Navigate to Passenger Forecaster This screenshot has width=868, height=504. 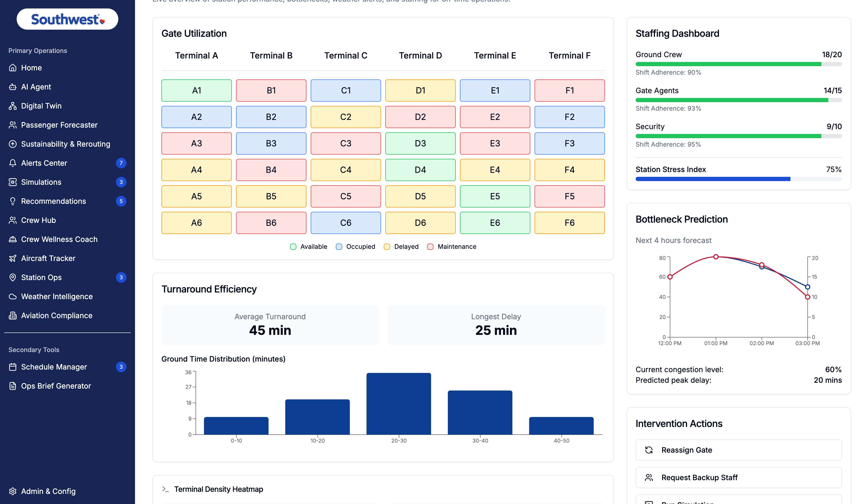(67, 125)
